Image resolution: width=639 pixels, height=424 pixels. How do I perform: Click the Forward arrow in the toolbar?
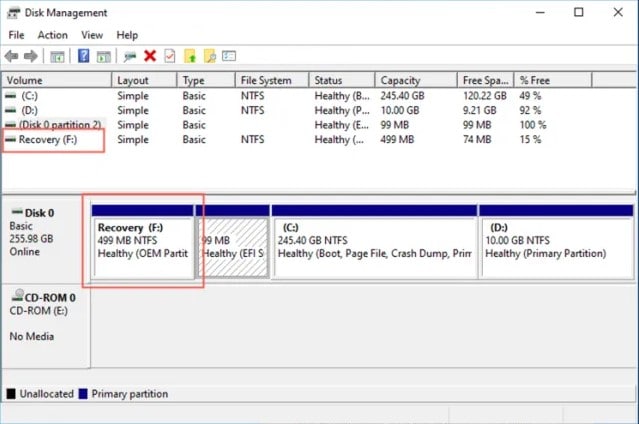click(30, 56)
